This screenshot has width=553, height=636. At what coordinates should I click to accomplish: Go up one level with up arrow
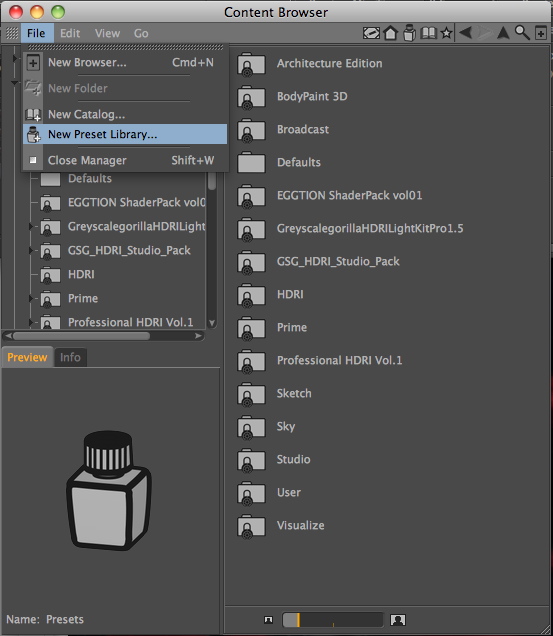pos(503,32)
